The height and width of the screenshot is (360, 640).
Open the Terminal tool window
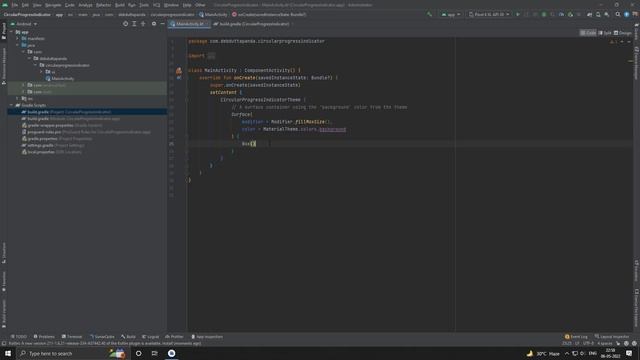[x=72, y=337]
